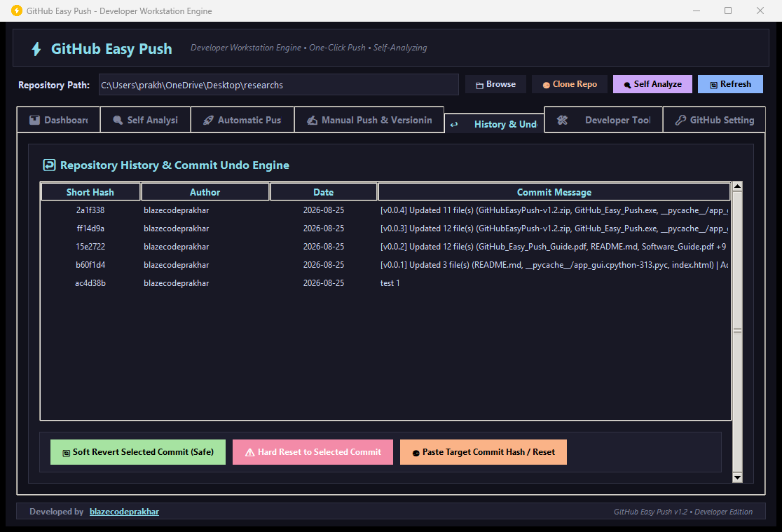Click the Self Analysis tab's magnifier icon
The width and height of the screenshot is (782, 532).
[x=118, y=120]
